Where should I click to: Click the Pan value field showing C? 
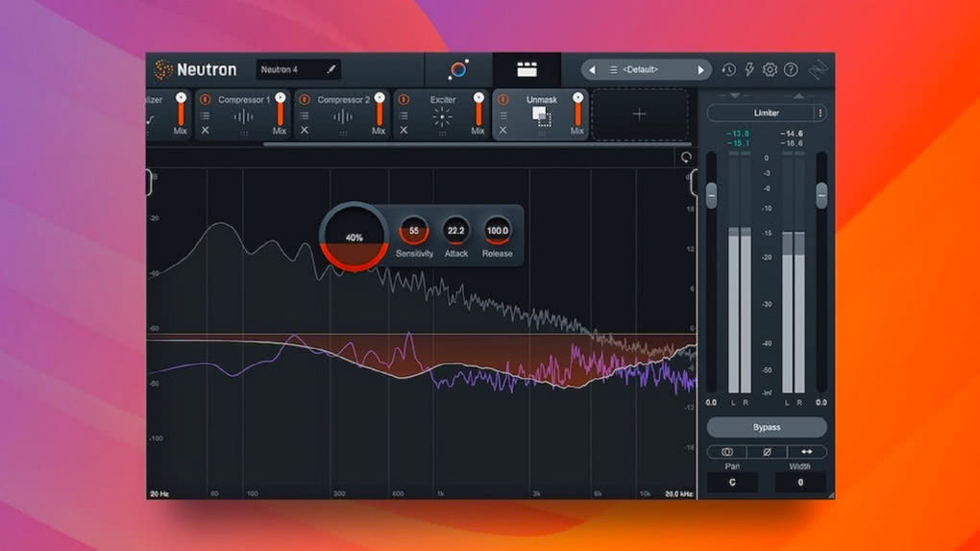coord(732,482)
